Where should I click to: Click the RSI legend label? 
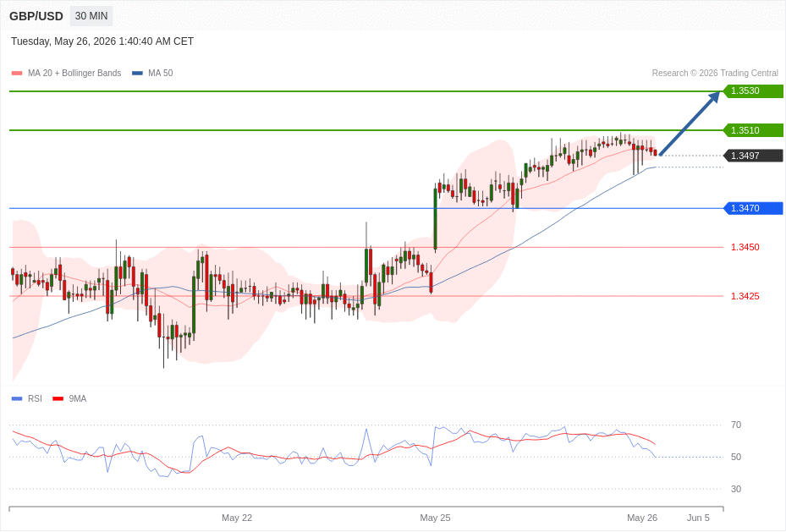coord(35,398)
